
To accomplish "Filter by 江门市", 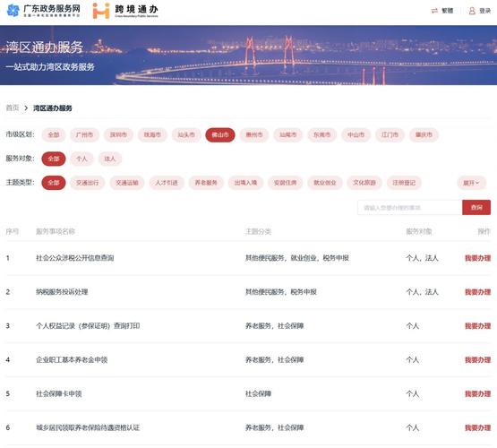I will coord(390,134).
